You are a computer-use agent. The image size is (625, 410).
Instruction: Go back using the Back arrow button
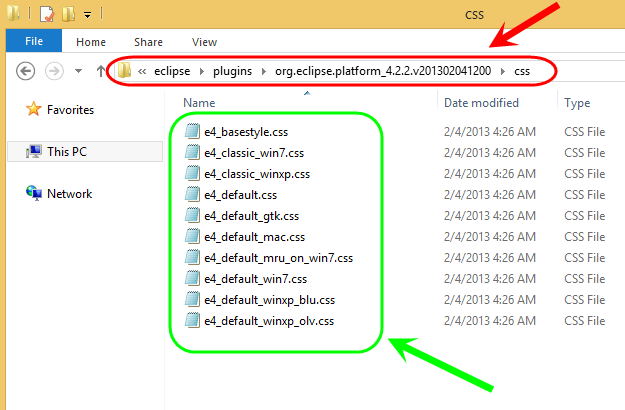26,71
